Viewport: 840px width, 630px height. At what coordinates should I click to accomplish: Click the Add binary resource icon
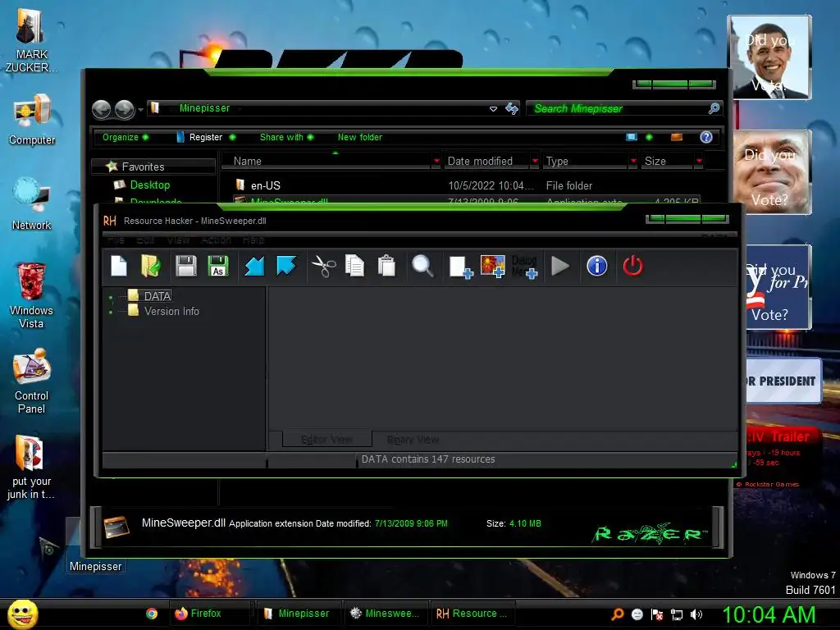click(x=460, y=267)
